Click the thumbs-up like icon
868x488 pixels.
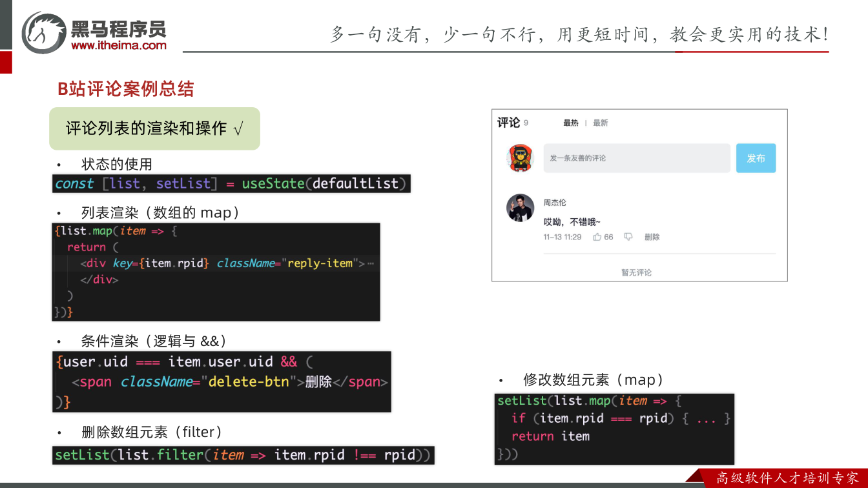coord(597,237)
